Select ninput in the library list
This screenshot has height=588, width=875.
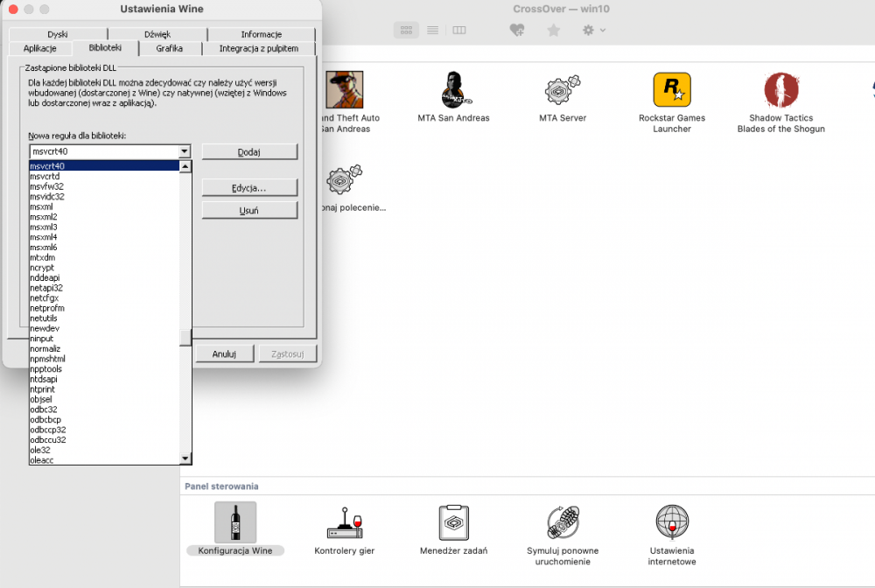point(104,338)
